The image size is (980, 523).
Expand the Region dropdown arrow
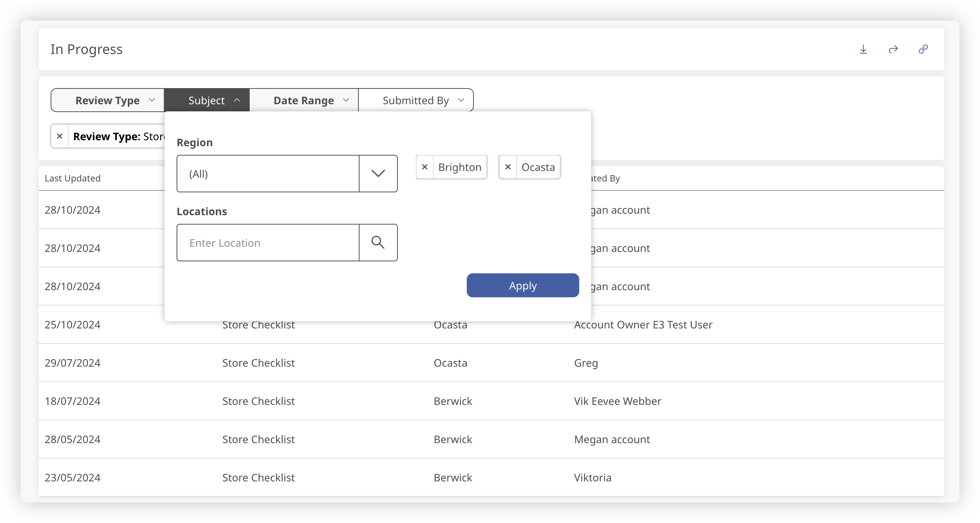pyautogui.click(x=378, y=174)
